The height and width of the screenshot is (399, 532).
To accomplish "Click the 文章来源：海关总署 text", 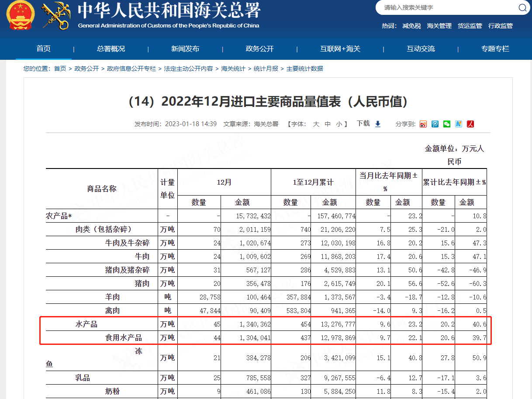I will [251, 124].
